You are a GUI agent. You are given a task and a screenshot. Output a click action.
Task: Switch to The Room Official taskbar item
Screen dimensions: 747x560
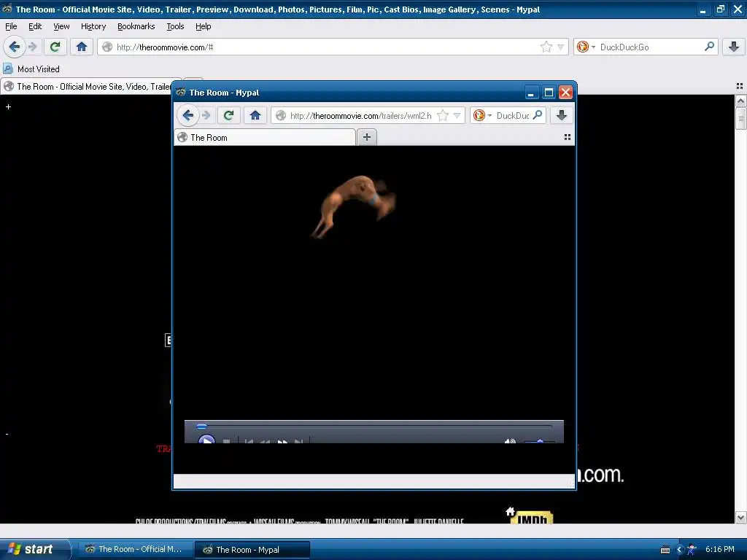coord(134,550)
